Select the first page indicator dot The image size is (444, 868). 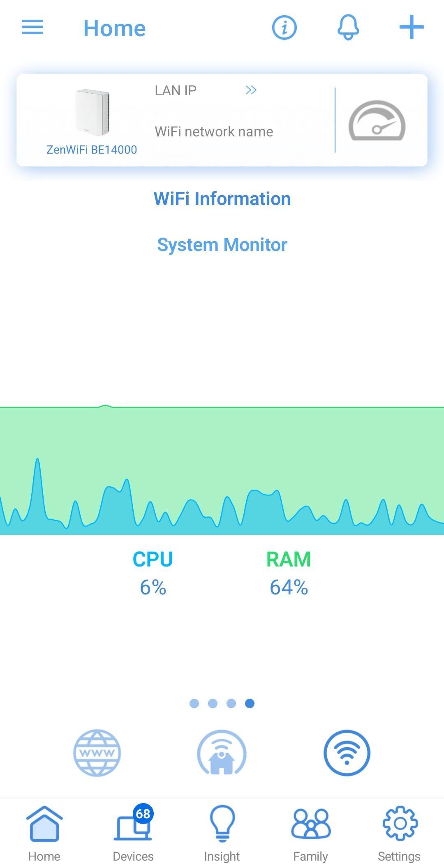pyautogui.click(x=194, y=704)
